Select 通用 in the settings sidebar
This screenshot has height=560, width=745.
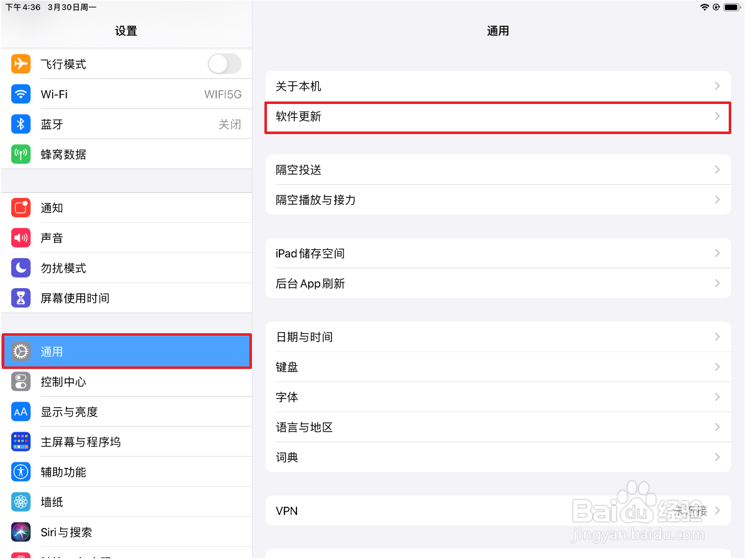(x=127, y=351)
